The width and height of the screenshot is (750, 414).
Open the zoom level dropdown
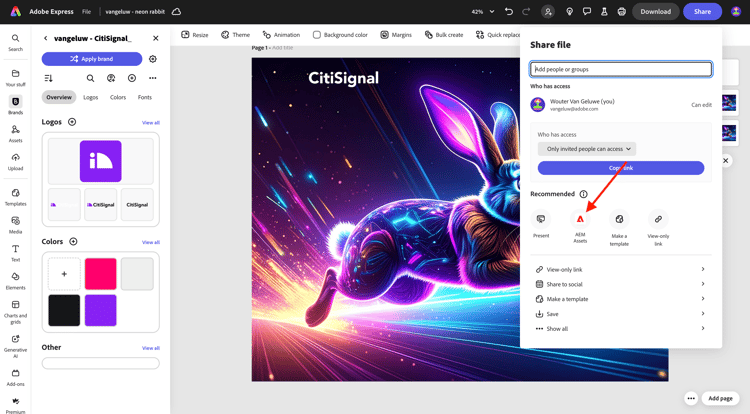483,11
